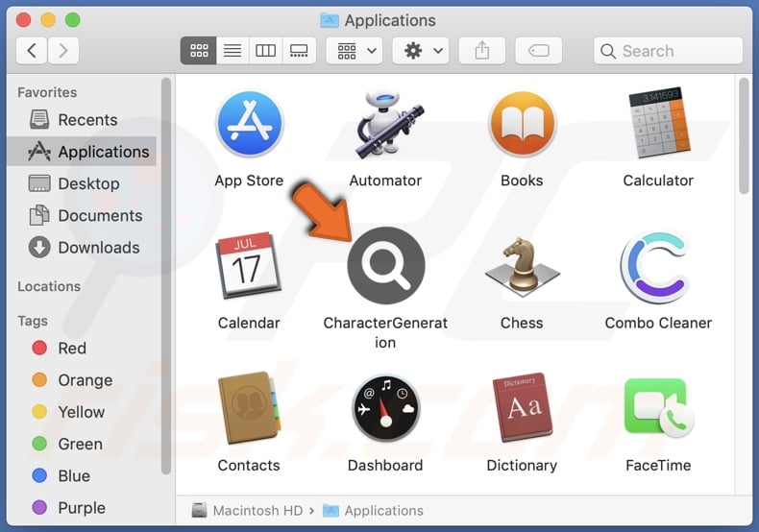Open the Calendar app icon
Image resolution: width=759 pixels, height=532 pixels.
pyautogui.click(x=249, y=265)
